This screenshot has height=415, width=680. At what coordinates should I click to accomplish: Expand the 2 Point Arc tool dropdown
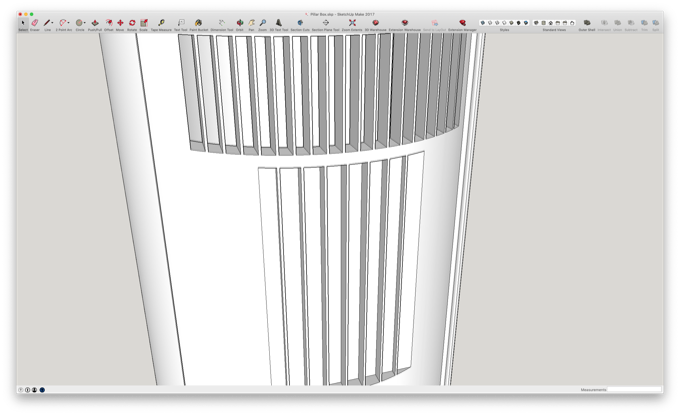point(69,23)
